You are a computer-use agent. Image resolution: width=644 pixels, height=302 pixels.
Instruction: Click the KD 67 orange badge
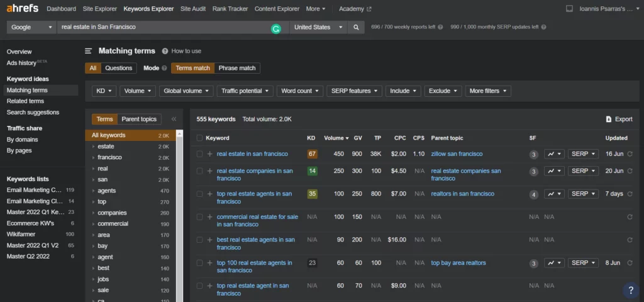312,154
